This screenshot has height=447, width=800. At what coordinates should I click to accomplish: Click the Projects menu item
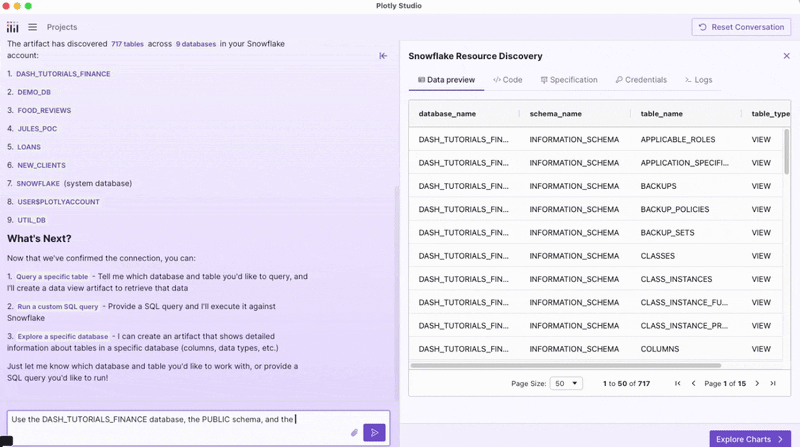[62, 27]
